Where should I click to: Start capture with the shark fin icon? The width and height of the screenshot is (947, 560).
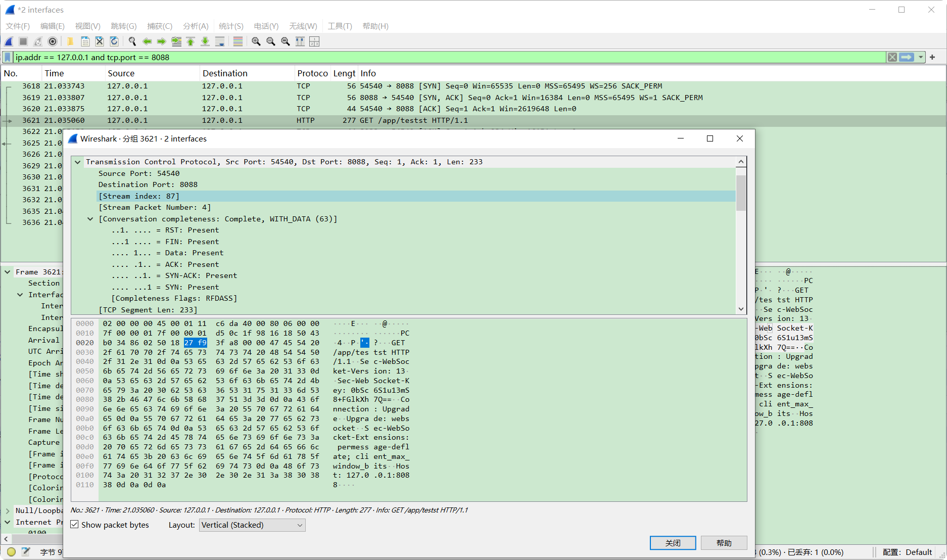click(9, 41)
